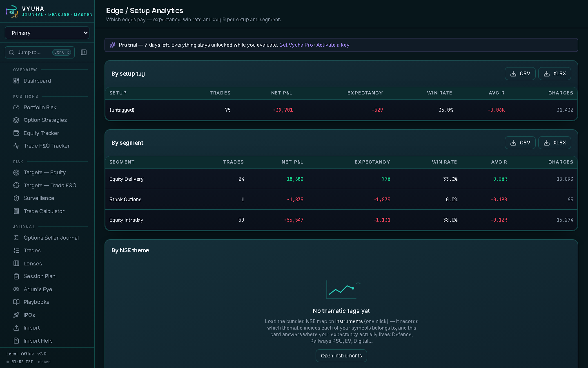Click the Trade Calculator icon
Screen dimensions: 588x368
(16, 211)
